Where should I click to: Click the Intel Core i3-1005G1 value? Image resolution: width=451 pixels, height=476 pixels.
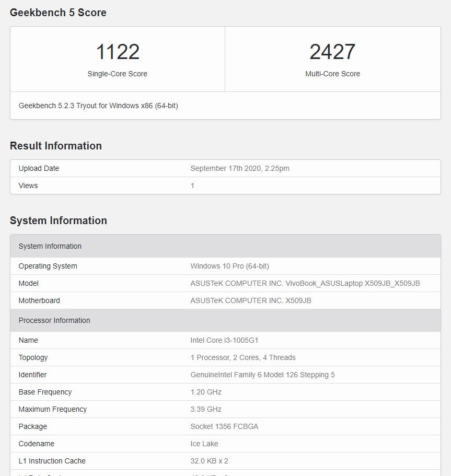[x=224, y=340]
